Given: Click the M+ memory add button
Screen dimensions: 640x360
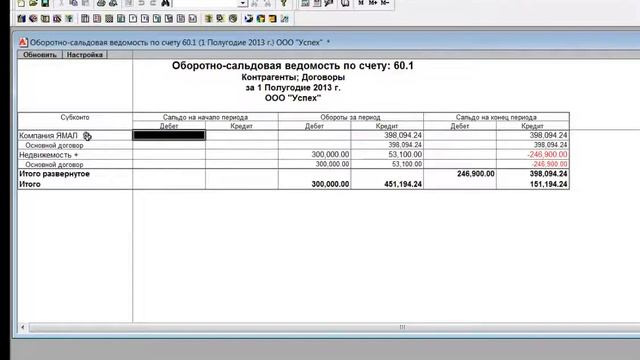Looking at the screenshot, I should [x=373, y=3].
